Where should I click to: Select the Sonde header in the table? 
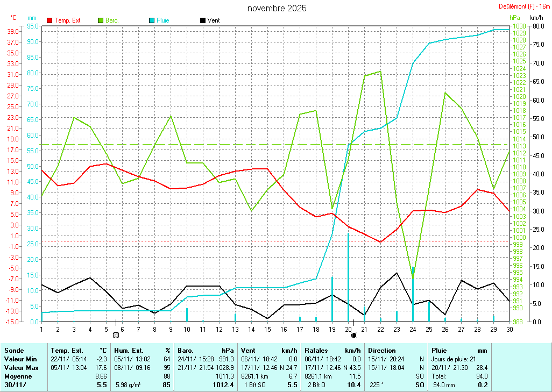pos(13,351)
